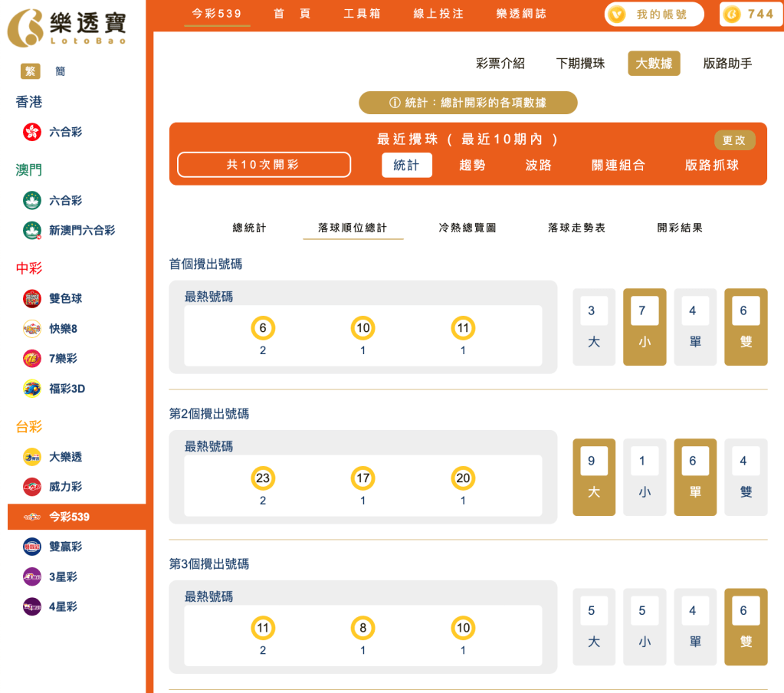Viewport: 784px width, 693px height.
Task: Open 新澳門六合彩 emblem icon
Action: [x=32, y=231]
